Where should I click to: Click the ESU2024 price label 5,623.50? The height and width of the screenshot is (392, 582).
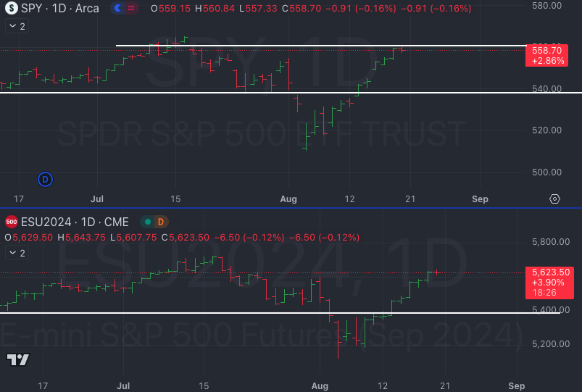point(548,272)
